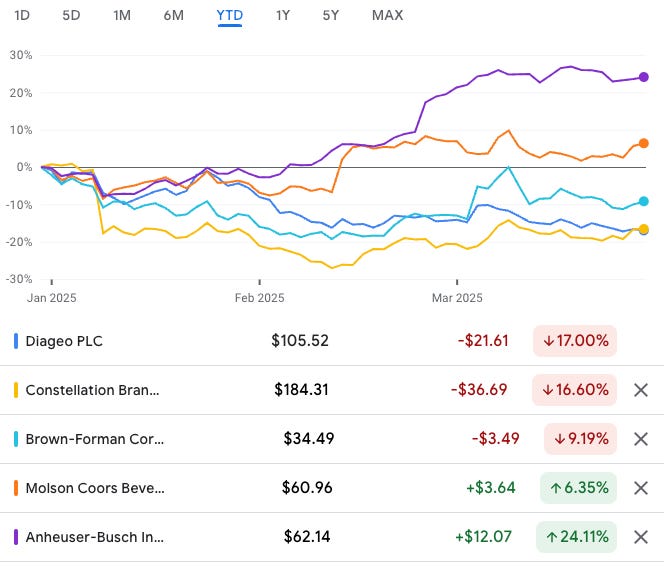Click the 30% y-axis label
664x572 pixels.
point(21,55)
